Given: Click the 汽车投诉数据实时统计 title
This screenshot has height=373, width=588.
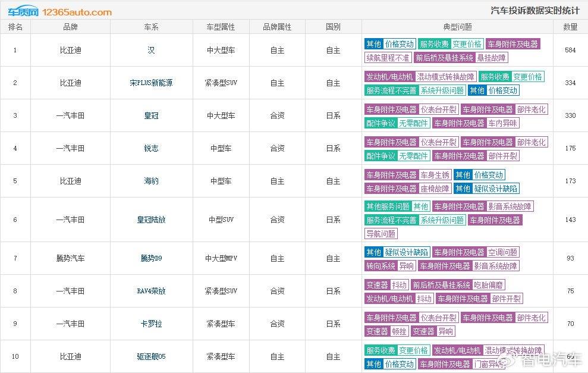Looking at the screenshot, I should [x=534, y=11].
